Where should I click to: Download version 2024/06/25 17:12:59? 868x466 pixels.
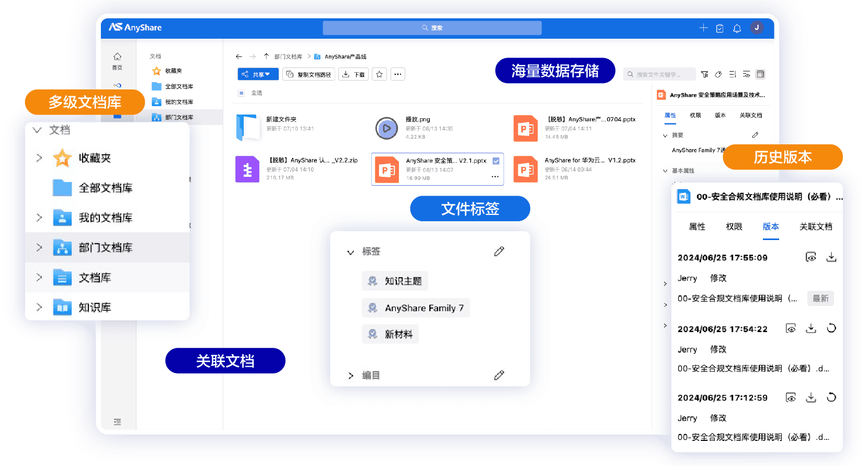click(811, 397)
